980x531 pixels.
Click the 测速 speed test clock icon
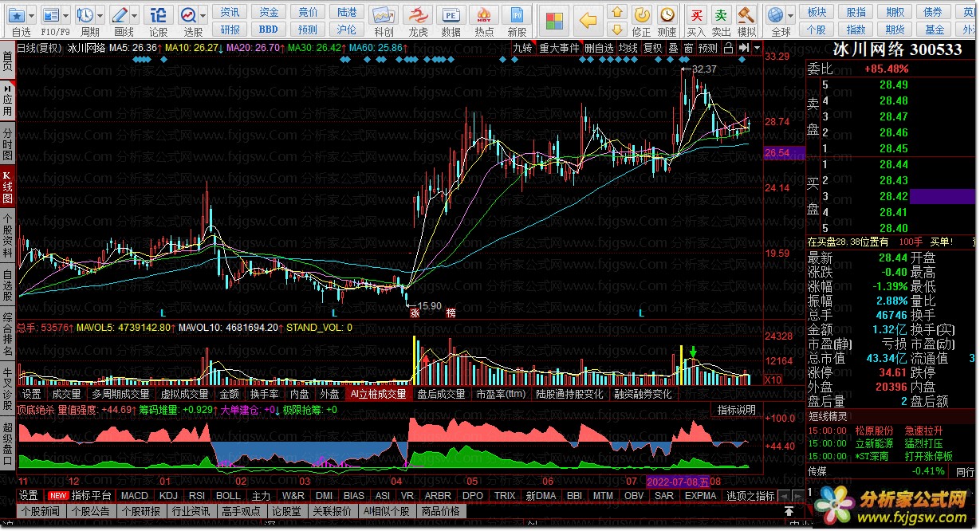pyautogui.click(x=667, y=15)
